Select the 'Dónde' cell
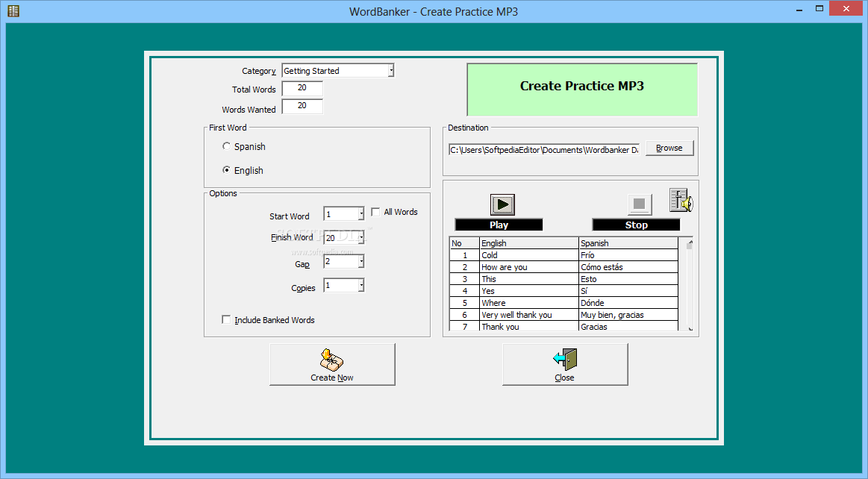This screenshot has width=868, height=479. 628,303
